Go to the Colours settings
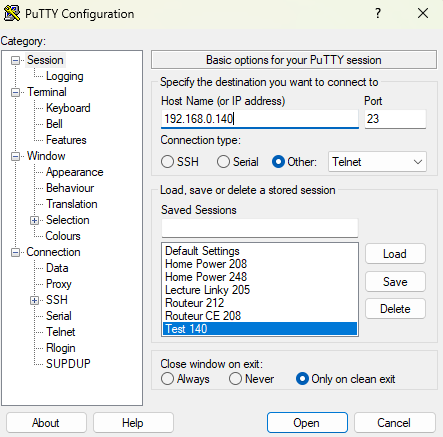Viewport: 443px width, 437px height. pos(63,236)
